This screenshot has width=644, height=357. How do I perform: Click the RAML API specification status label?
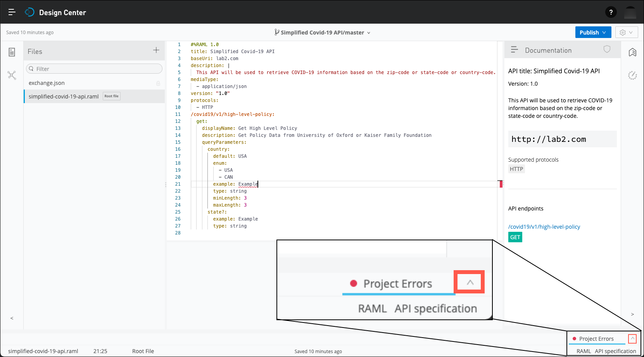pyautogui.click(x=606, y=351)
